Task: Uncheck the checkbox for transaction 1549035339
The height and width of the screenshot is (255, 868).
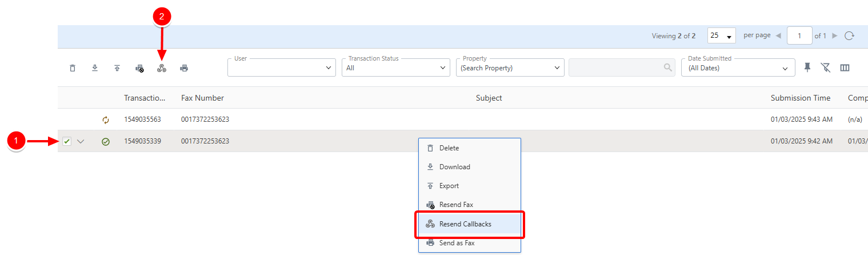Action: point(67,141)
